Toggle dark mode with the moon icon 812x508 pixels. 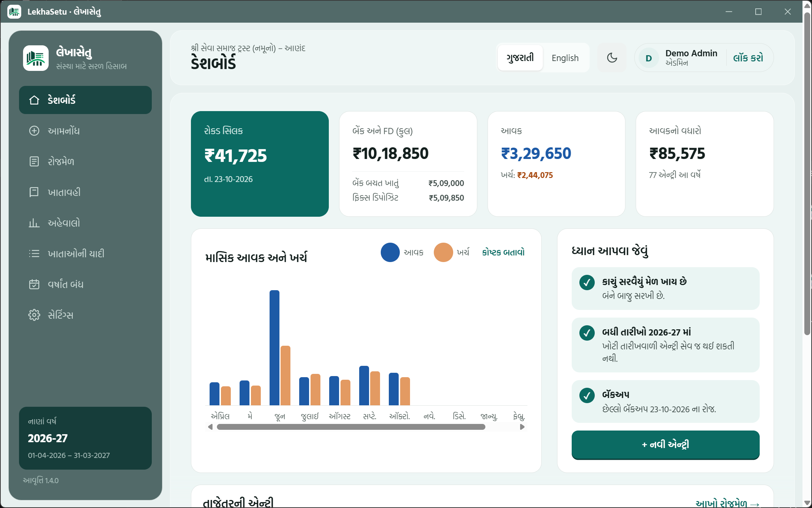(x=612, y=58)
